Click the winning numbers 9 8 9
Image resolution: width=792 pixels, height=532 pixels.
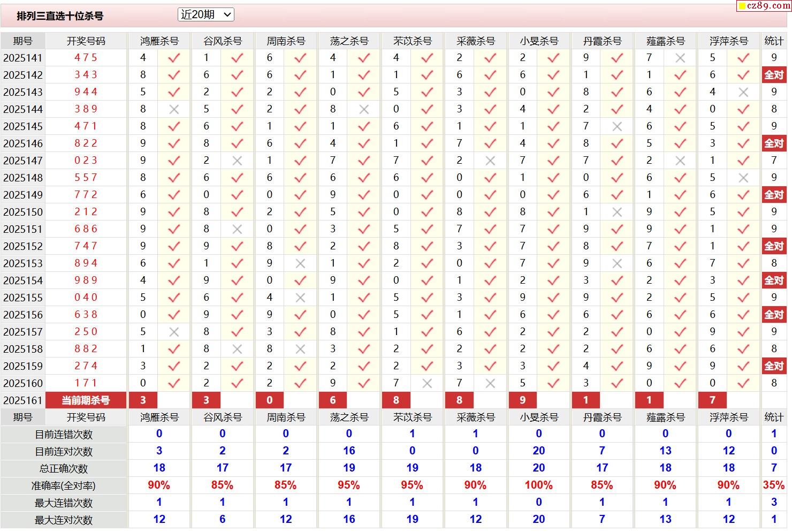(86, 280)
